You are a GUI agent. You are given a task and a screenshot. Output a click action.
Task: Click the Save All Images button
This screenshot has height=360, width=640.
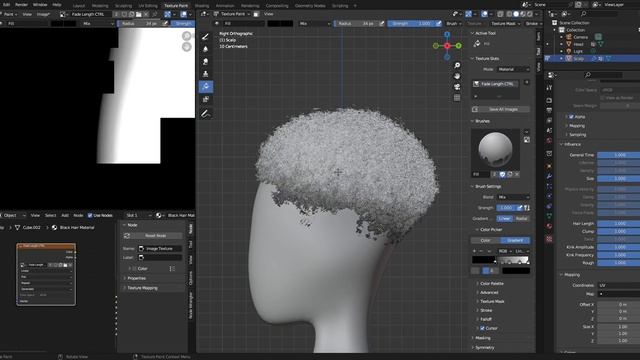click(501, 109)
